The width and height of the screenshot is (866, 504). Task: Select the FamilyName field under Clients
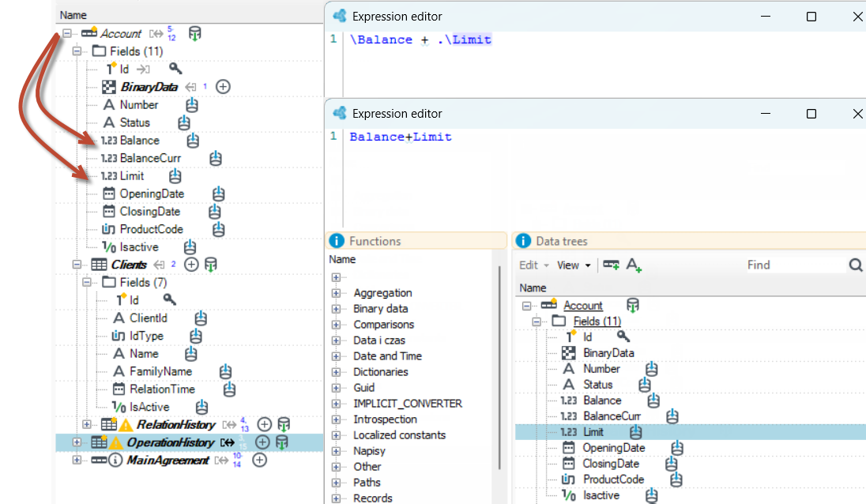point(160,371)
